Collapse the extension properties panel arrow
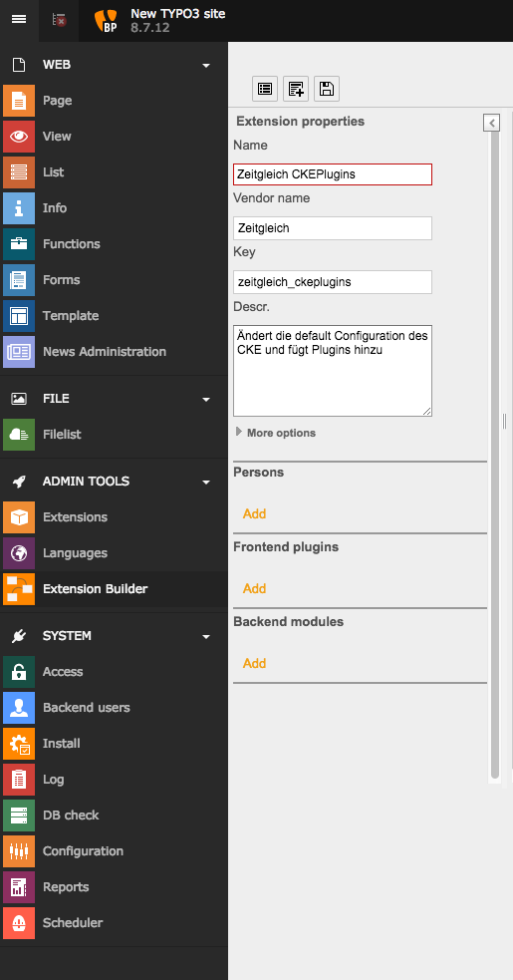 click(492, 124)
